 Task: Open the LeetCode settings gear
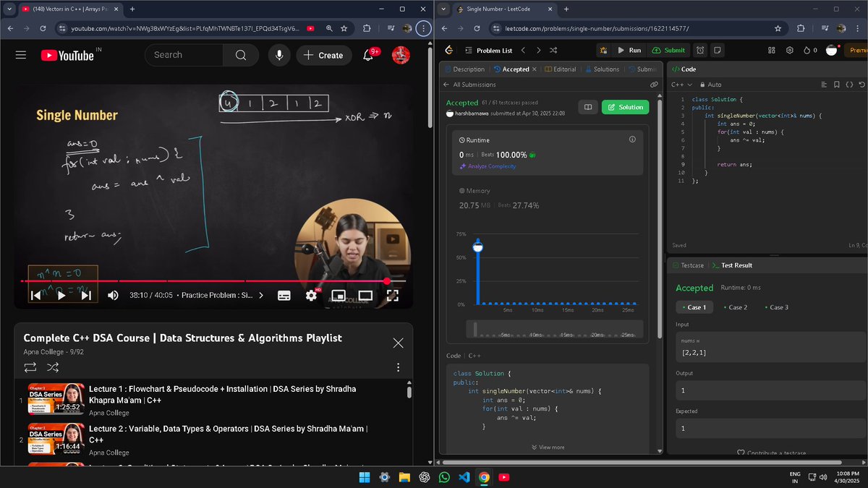point(789,51)
